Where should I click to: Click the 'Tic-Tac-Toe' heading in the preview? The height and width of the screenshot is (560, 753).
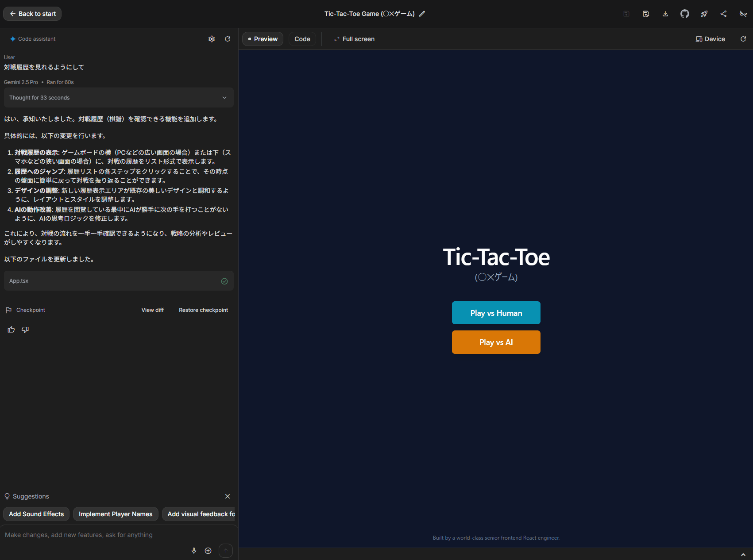(496, 257)
